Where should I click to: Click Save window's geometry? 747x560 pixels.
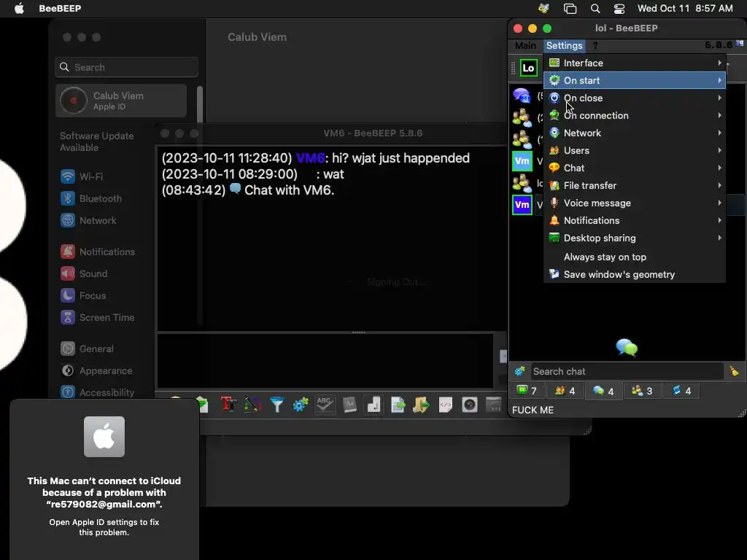click(635, 275)
